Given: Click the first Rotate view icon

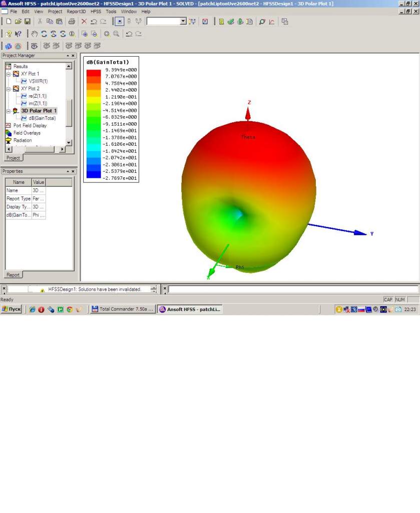Looking at the screenshot, I should (x=44, y=34).
